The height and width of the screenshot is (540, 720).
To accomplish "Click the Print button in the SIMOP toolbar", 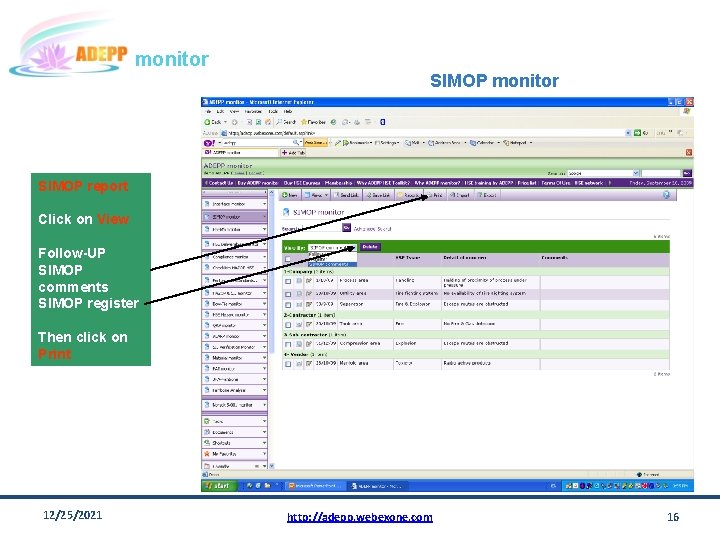I will point(435,195).
